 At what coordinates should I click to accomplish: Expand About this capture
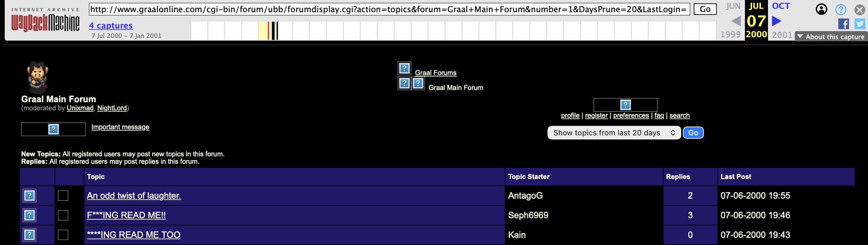click(831, 37)
